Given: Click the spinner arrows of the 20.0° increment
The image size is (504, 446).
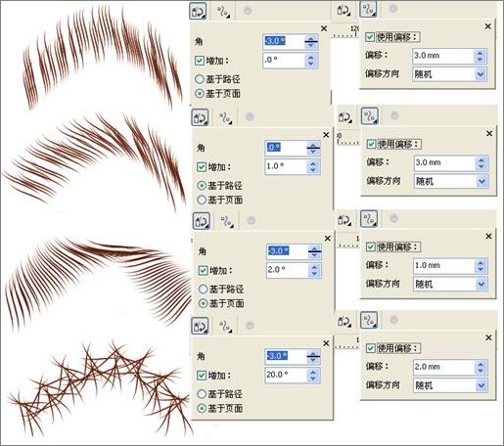Looking at the screenshot, I should 313,375.
